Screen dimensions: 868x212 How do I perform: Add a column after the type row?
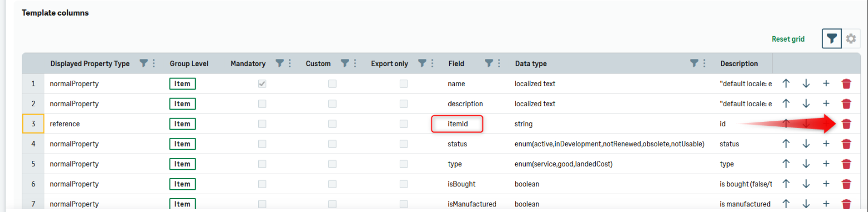click(x=826, y=164)
